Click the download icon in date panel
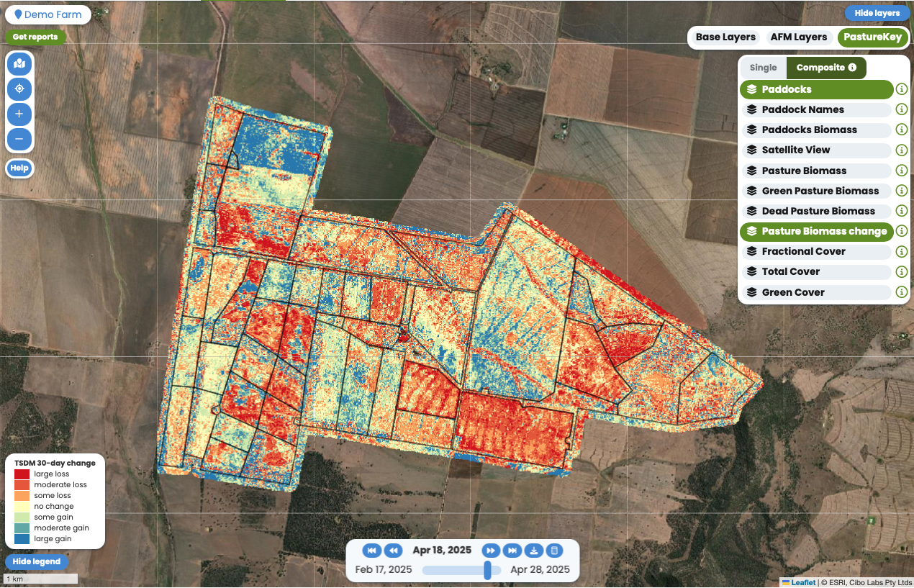Image resolution: width=914 pixels, height=588 pixels. click(533, 551)
